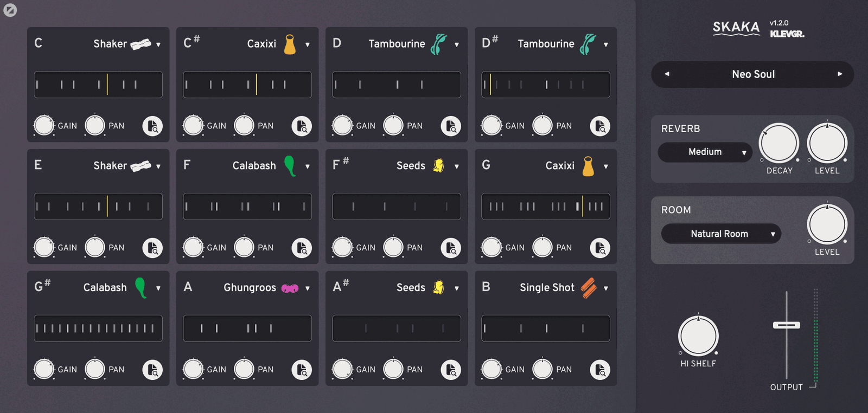The image size is (868, 413).
Task: Click the bypass icon in the top-left corner
Action: pos(10,10)
